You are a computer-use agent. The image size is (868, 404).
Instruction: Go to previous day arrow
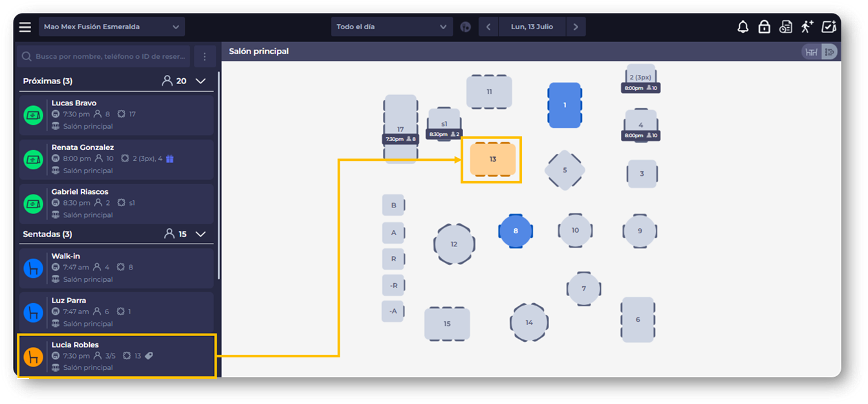click(488, 27)
